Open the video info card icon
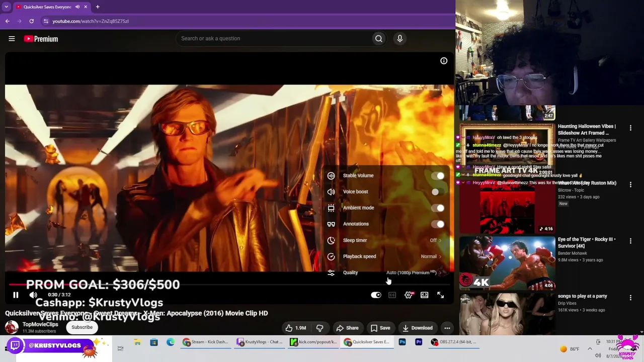Viewport: 644px width, 362px height. click(x=444, y=61)
